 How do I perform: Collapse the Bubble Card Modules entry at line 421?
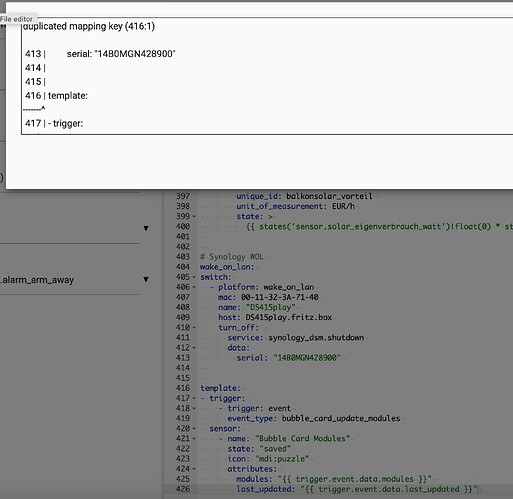pyautogui.click(x=194, y=439)
